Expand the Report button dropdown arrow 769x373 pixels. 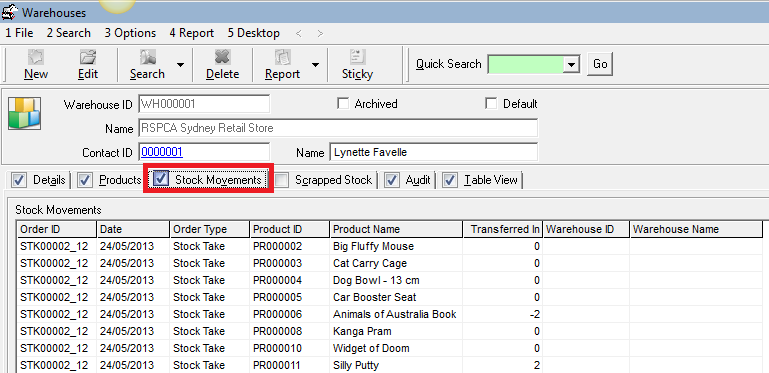point(315,65)
